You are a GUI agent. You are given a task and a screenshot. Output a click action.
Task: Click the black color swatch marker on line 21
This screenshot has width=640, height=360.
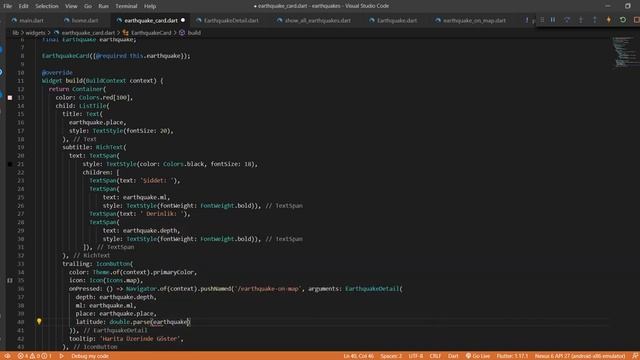point(10,164)
